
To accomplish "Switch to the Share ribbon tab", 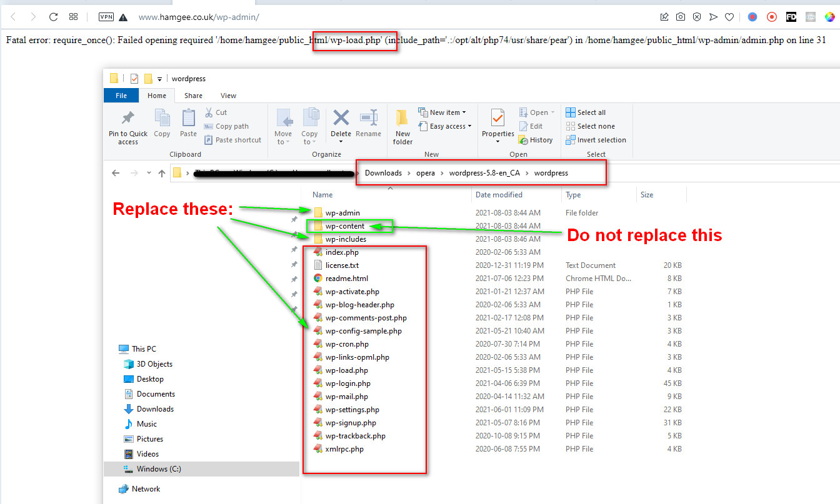I will (x=193, y=96).
